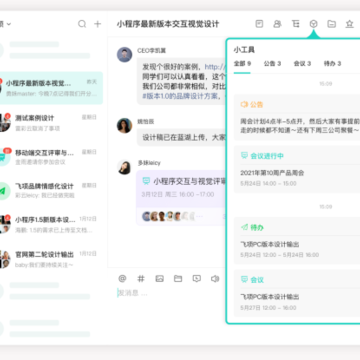The height and width of the screenshot is (360, 360).
Task: Click CEO李凯翼's avatar
Action: coord(124,54)
